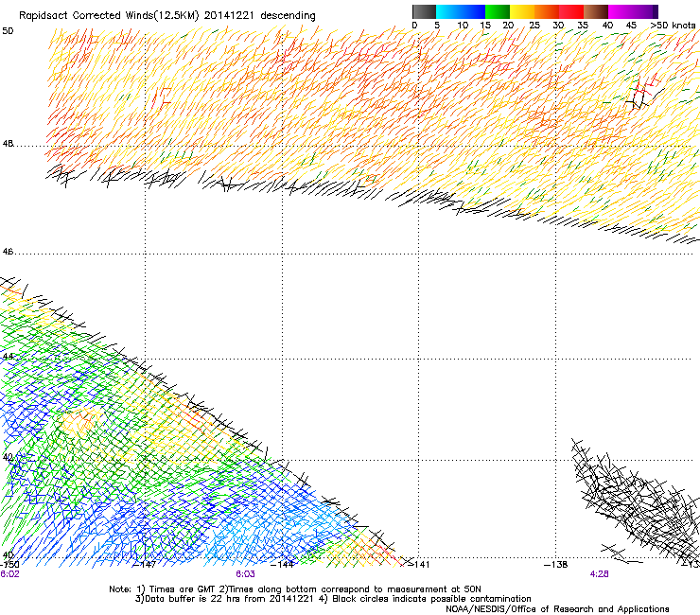700x615 pixels.
Task: Click the longitude label '-141'
Action: (418, 565)
